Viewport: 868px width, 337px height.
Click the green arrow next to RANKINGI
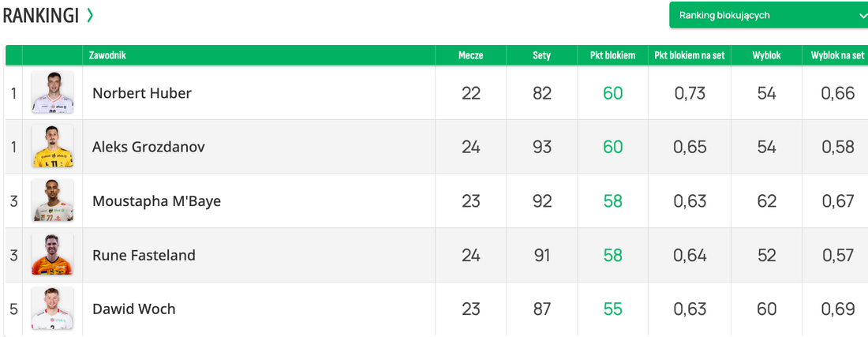click(x=90, y=15)
